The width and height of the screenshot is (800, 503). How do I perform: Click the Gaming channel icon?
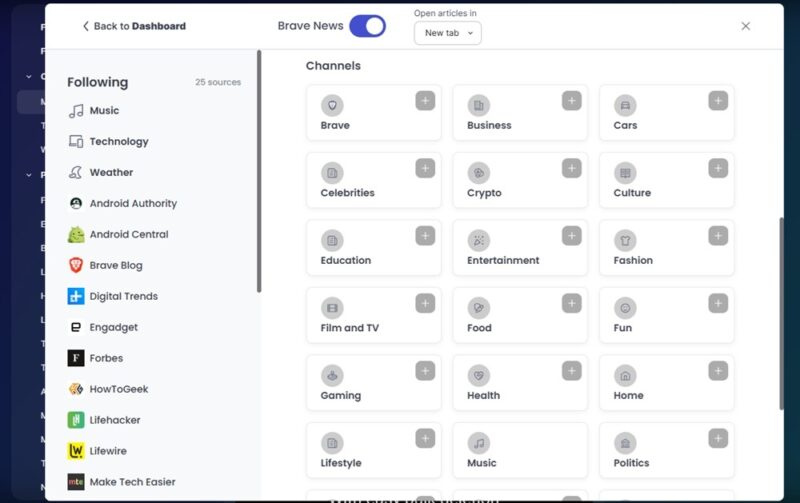pyautogui.click(x=332, y=375)
